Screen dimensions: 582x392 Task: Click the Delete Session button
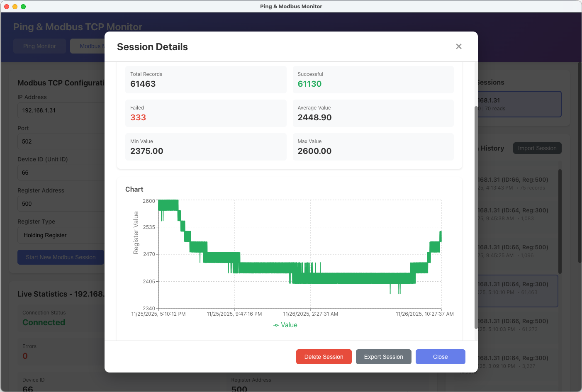(x=324, y=357)
